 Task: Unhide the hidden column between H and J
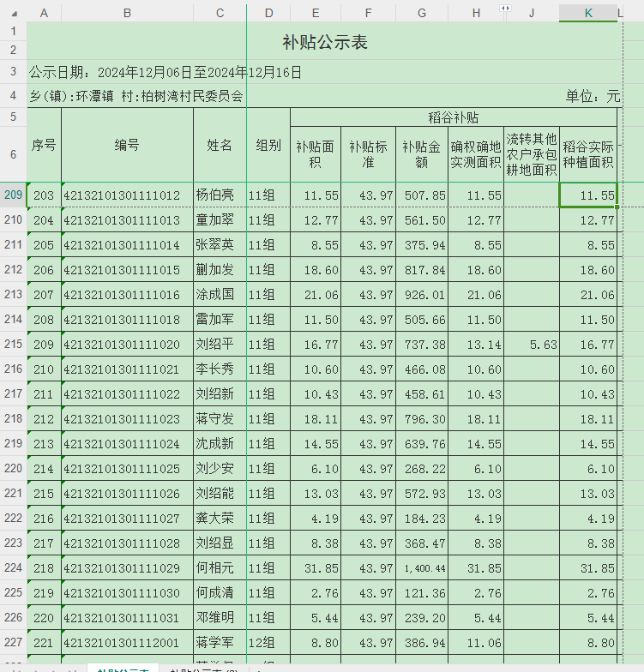click(x=505, y=9)
